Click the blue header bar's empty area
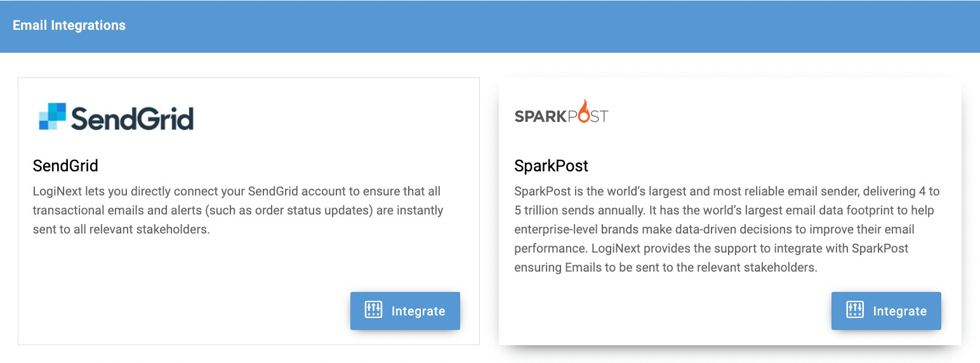 (x=508, y=26)
